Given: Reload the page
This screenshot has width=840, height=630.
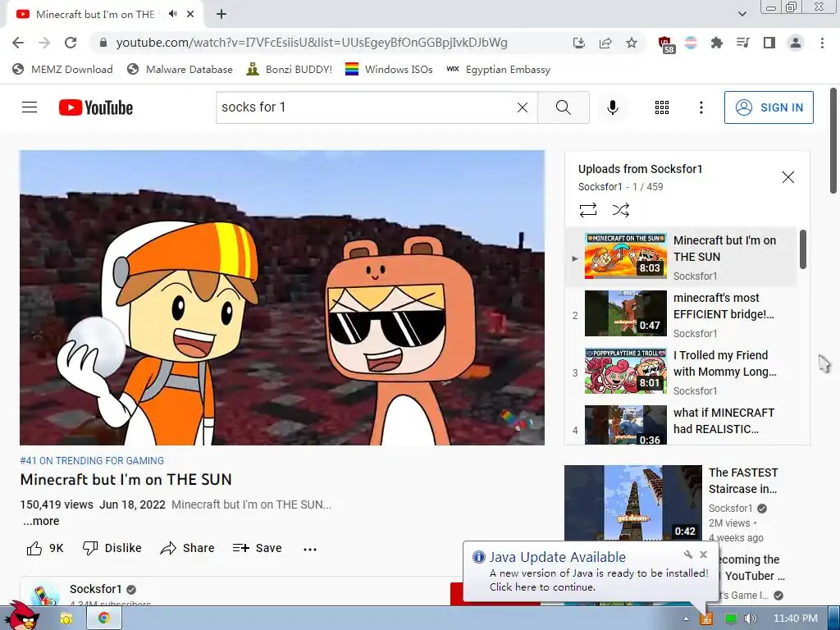Looking at the screenshot, I should click(71, 43).
